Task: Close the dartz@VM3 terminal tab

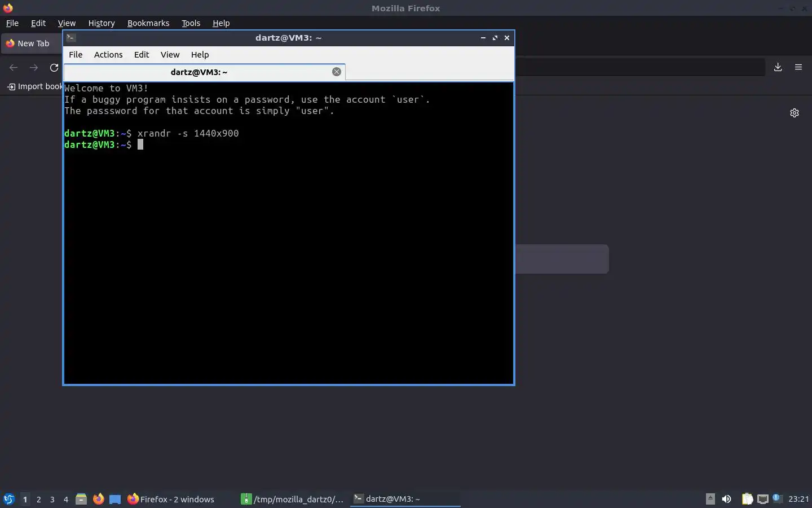Action: (337, 72)
